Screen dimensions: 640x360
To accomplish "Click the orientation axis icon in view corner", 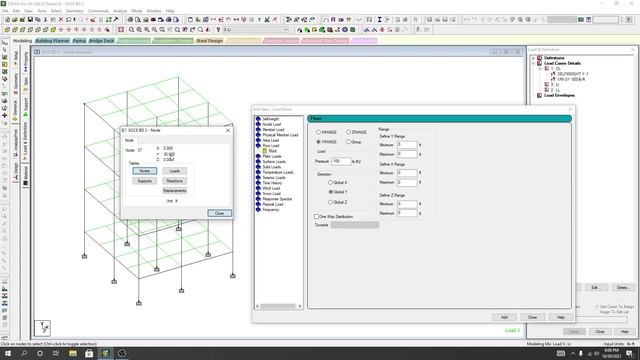I will 42,328.
